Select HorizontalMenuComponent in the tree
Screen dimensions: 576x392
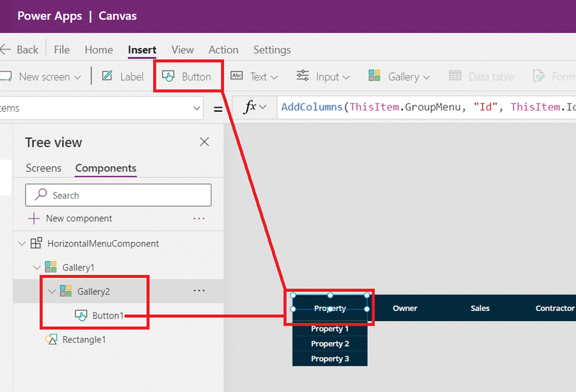103,244
